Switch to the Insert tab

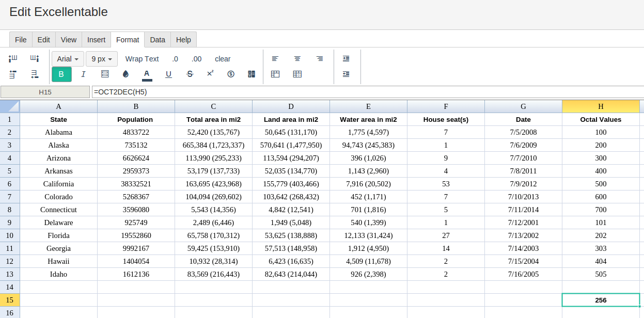96,40
